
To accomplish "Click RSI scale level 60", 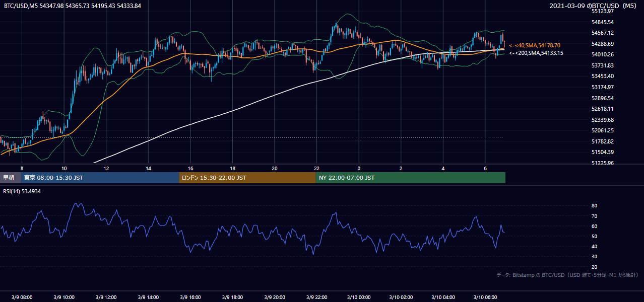I will pyautogui.click(x=594, y=226).
